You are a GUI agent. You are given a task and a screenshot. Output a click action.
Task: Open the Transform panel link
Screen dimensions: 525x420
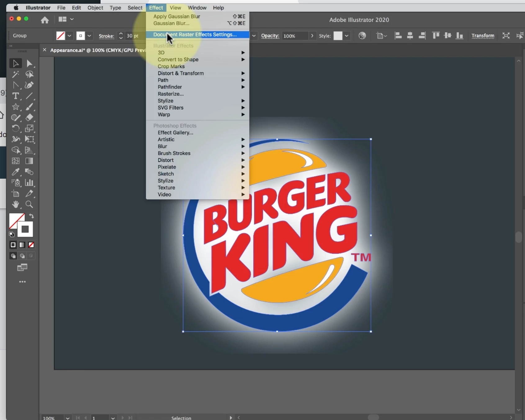click(483, 36)
